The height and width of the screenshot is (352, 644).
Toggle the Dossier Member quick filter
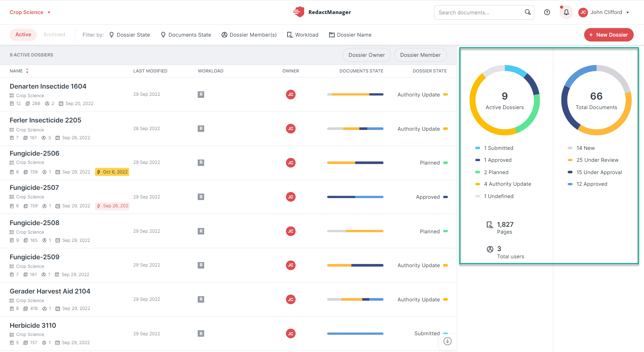coord(420,55)
